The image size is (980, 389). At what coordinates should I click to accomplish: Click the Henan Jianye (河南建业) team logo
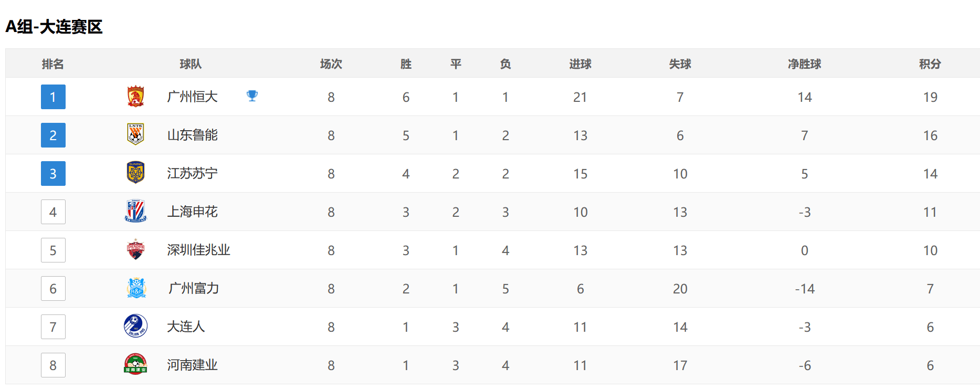click(x=135, y=364)
